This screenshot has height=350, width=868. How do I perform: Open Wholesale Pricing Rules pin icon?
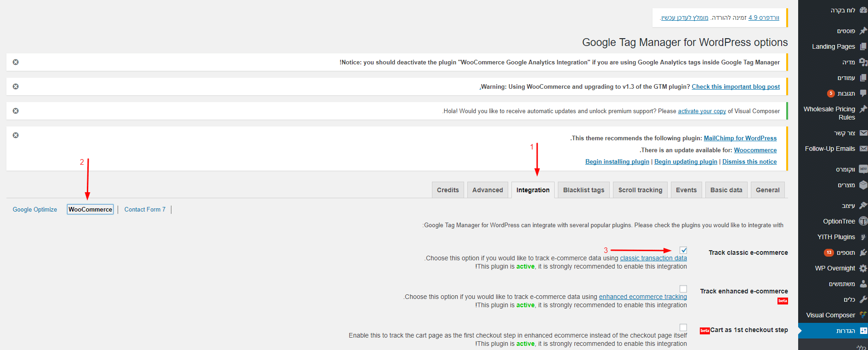point(863,109)
